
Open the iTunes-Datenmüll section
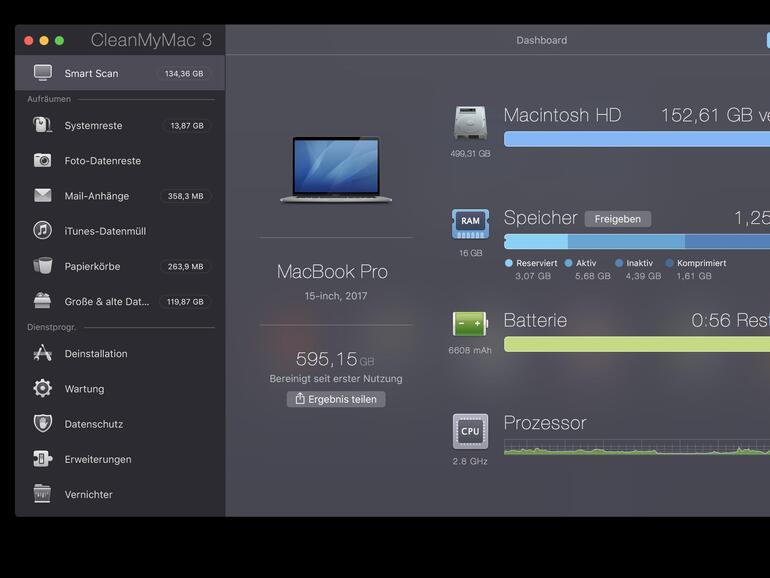[120, 231]
